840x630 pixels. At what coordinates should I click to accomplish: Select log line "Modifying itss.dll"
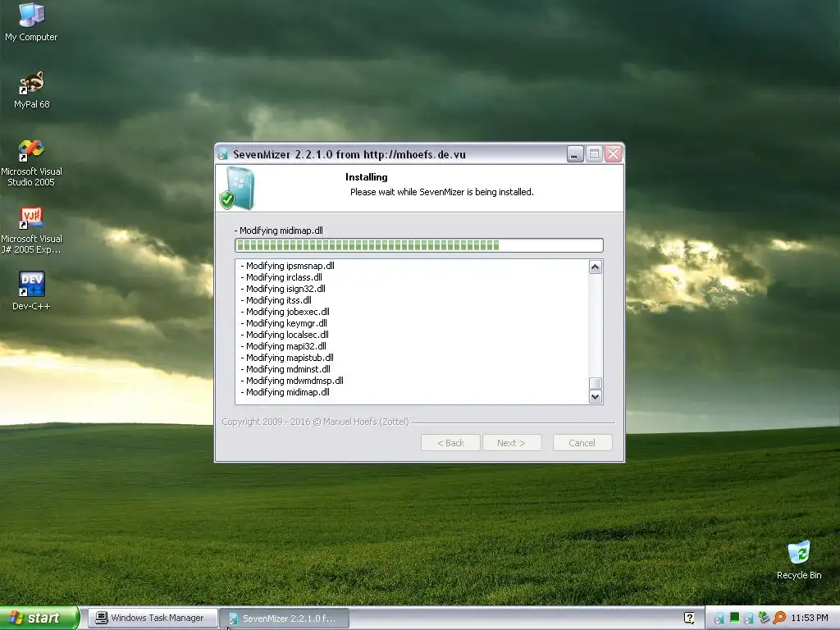pos(276,300)
